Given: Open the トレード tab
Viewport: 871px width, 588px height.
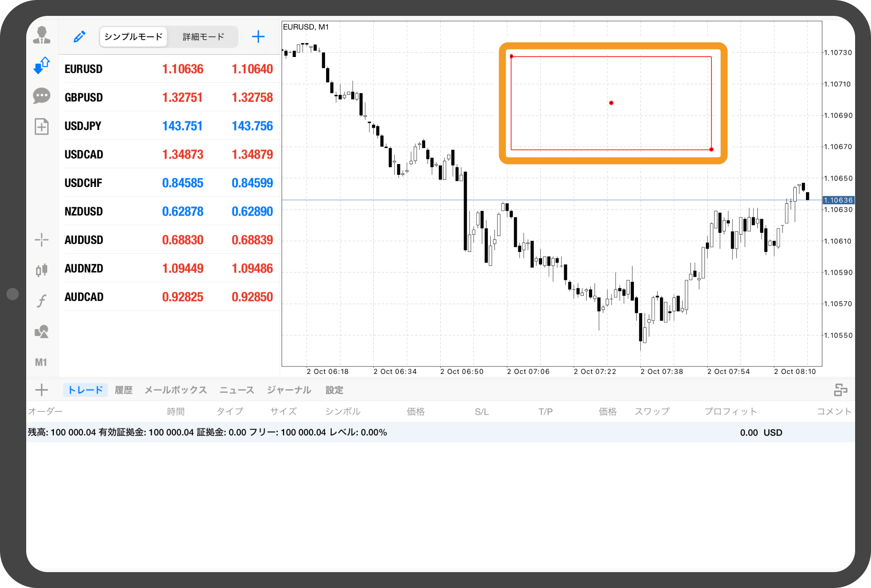Looking at the screenshot, I should [x=85, y=390].
